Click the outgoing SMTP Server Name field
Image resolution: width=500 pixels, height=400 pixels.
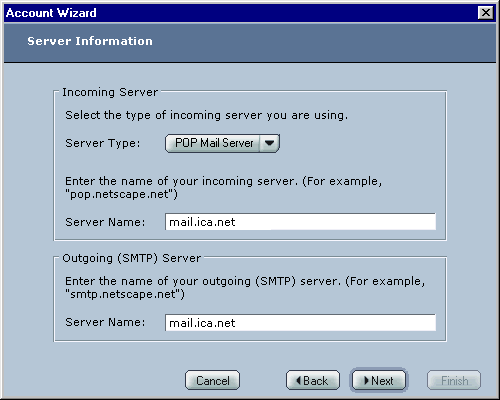[x=300, y=322]
